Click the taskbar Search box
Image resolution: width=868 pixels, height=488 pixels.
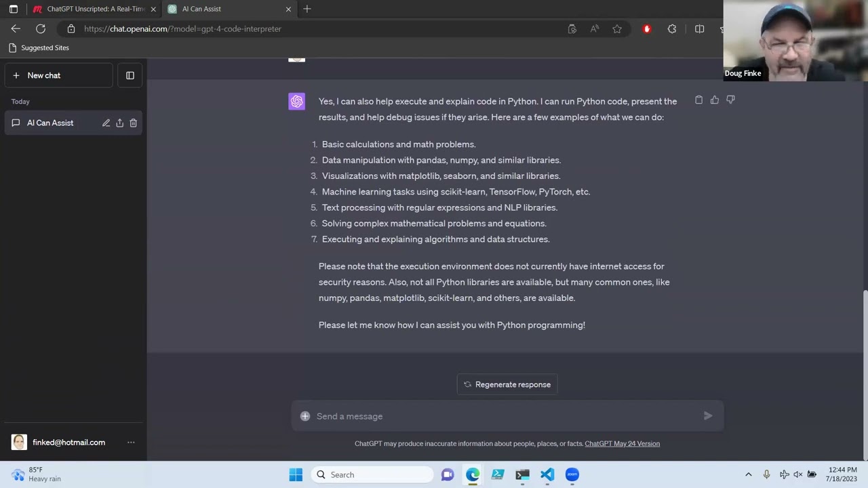[372, 474]
